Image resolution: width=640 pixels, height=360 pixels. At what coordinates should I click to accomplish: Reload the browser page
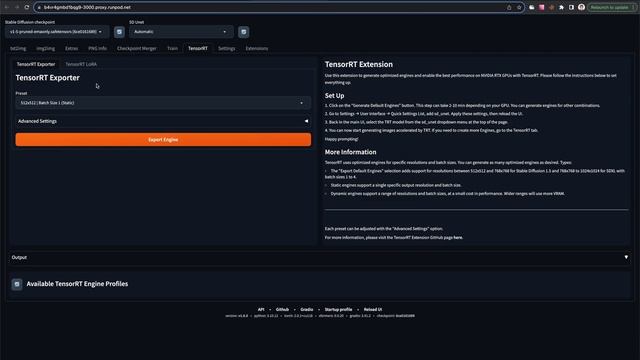pos(27,7)
